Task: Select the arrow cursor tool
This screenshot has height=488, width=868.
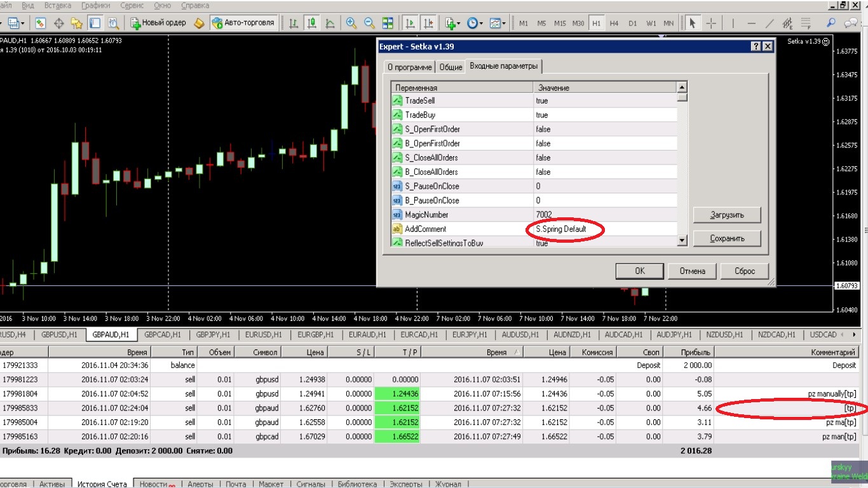Action: [x=693, y=23]
